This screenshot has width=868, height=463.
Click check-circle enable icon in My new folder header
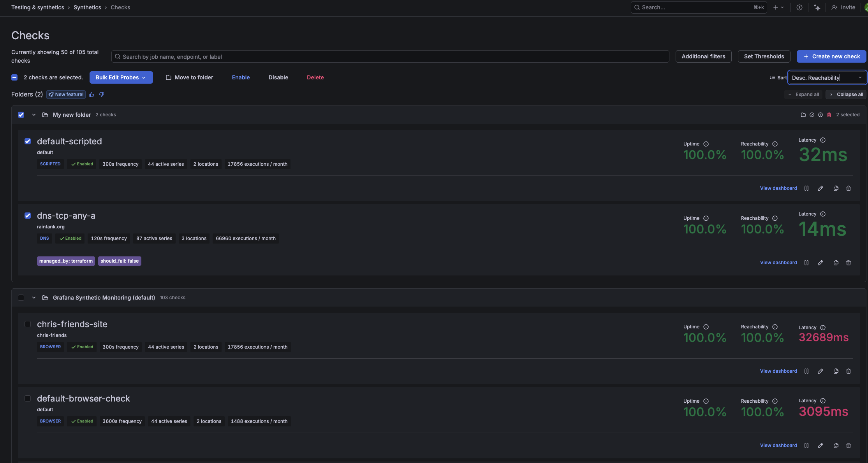812,115
